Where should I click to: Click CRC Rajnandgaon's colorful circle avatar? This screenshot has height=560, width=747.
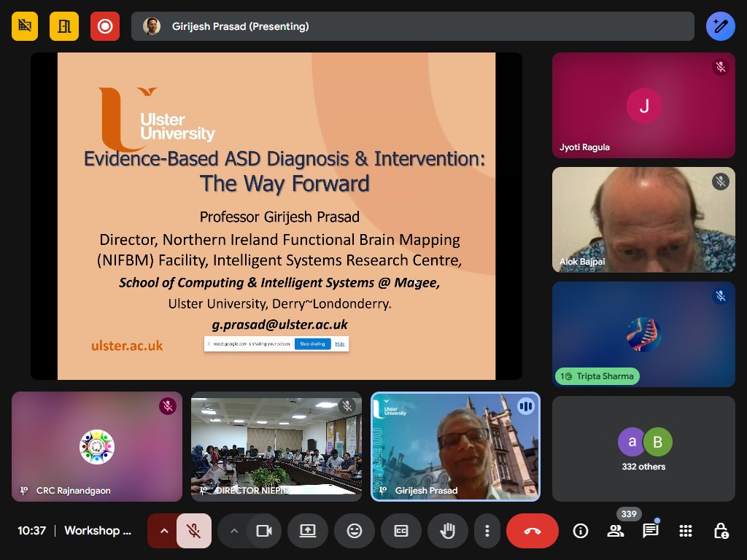pos(97,447)
